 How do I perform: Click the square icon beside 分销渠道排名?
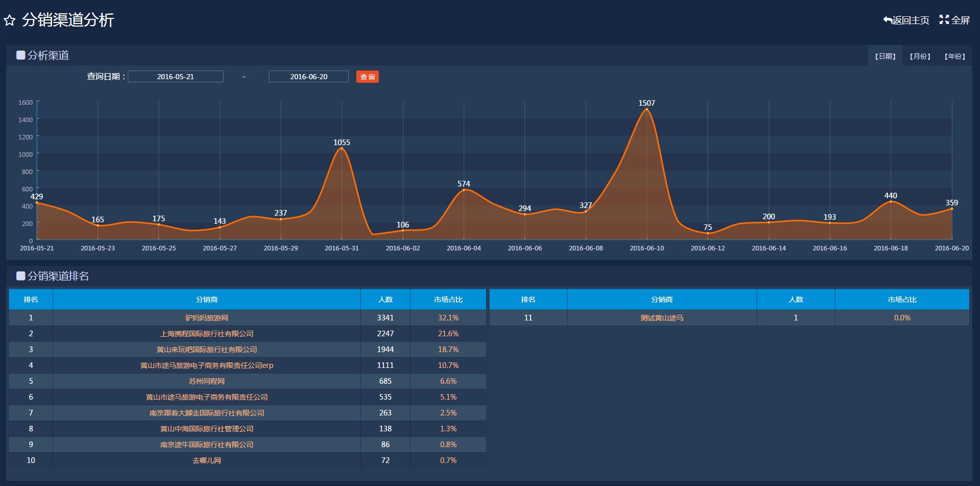point(20,276)
